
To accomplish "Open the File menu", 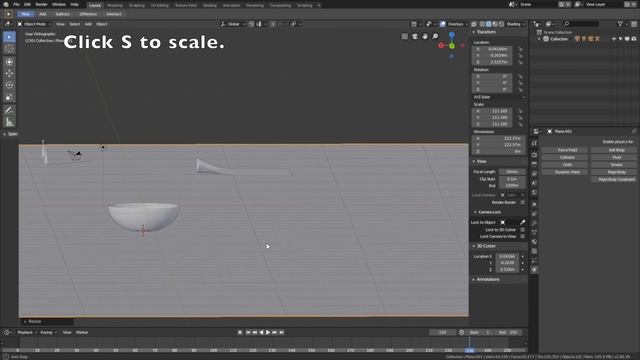I will pos(16,4).
